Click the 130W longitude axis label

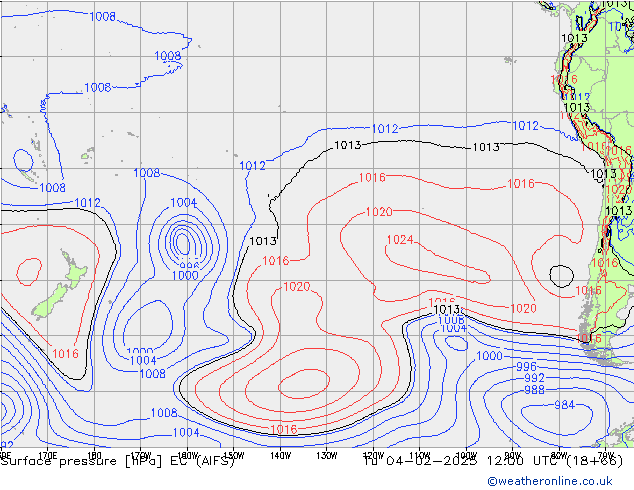(327, 456)
